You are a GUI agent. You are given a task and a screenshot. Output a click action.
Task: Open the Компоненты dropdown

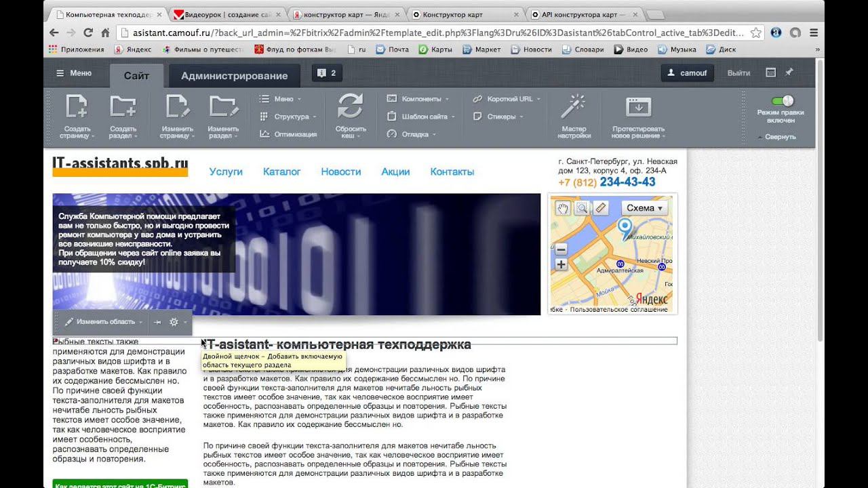coord(418,99)
